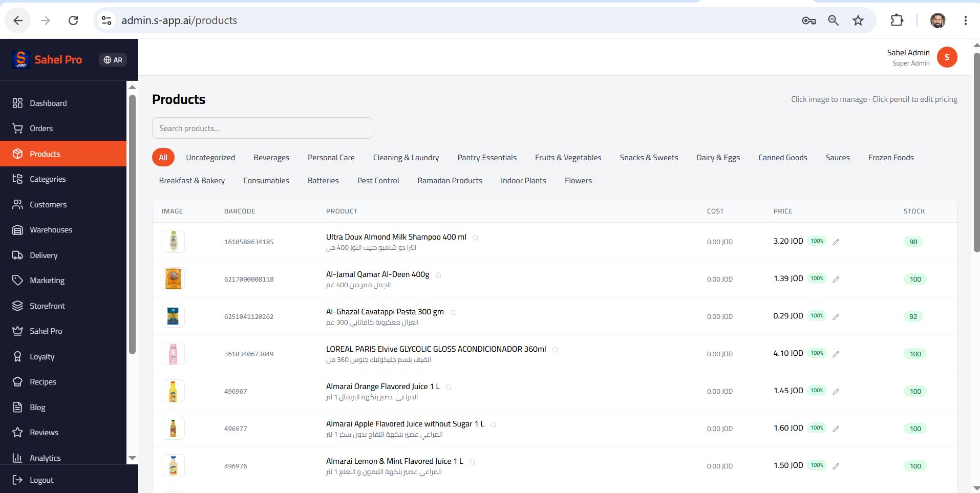This screenshot has width=980, height=493.
Task: Open Chrome three-dot menu
Action: point(966,20)
